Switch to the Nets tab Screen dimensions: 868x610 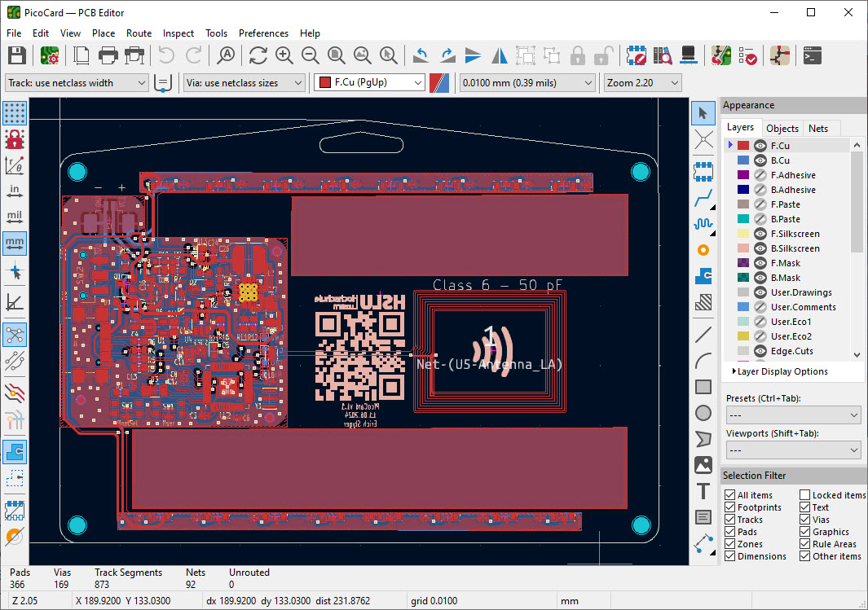tap(818, 129)
